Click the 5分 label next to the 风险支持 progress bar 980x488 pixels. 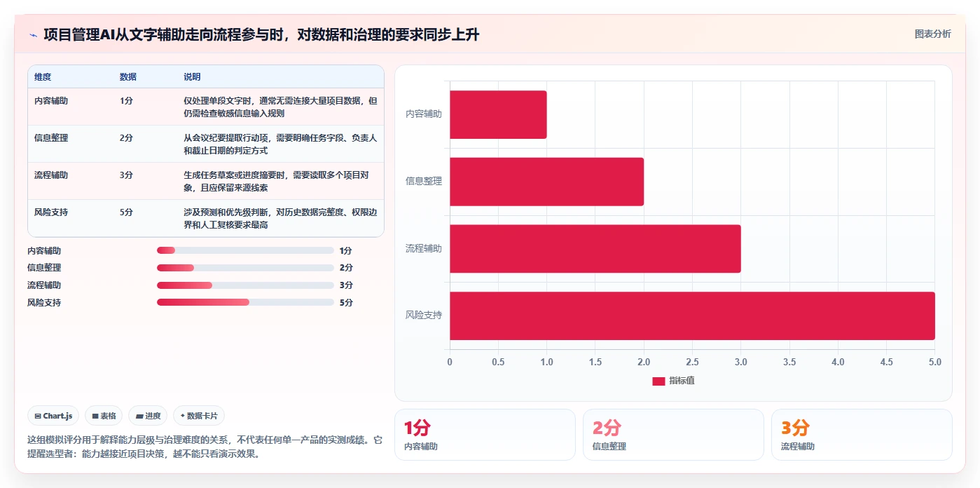point(346,302)
